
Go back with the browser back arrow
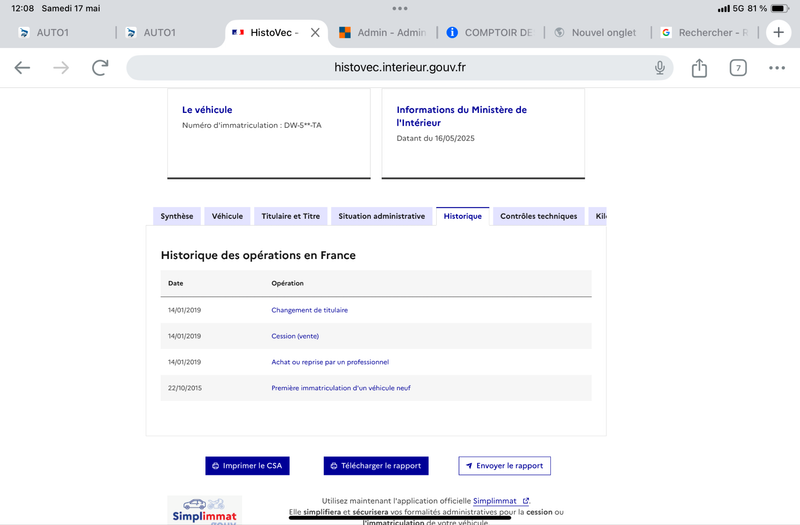(22, 67)
